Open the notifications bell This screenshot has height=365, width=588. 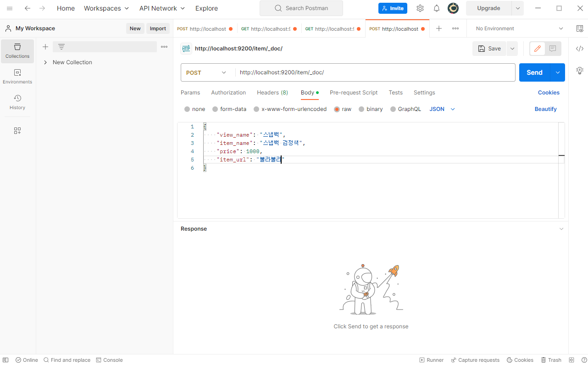437,8
